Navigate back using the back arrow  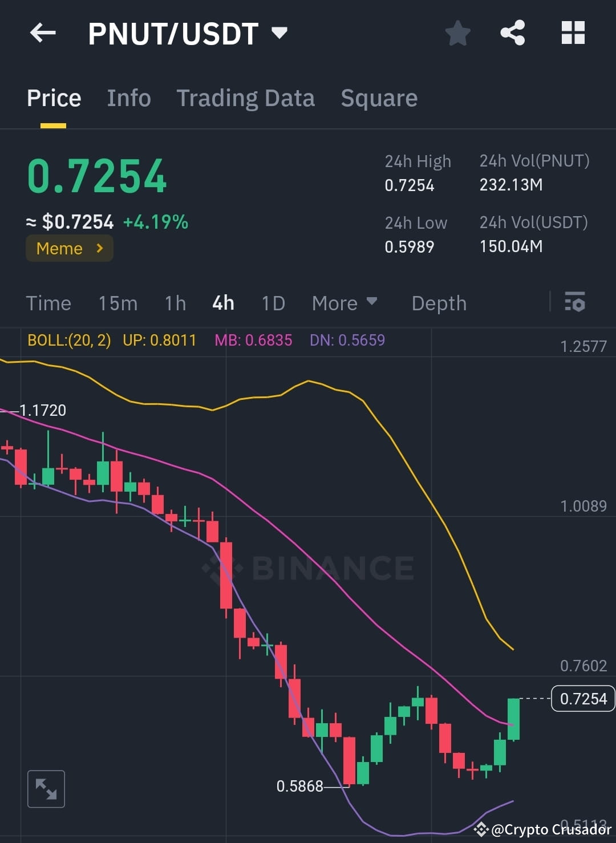click(43, 33)
